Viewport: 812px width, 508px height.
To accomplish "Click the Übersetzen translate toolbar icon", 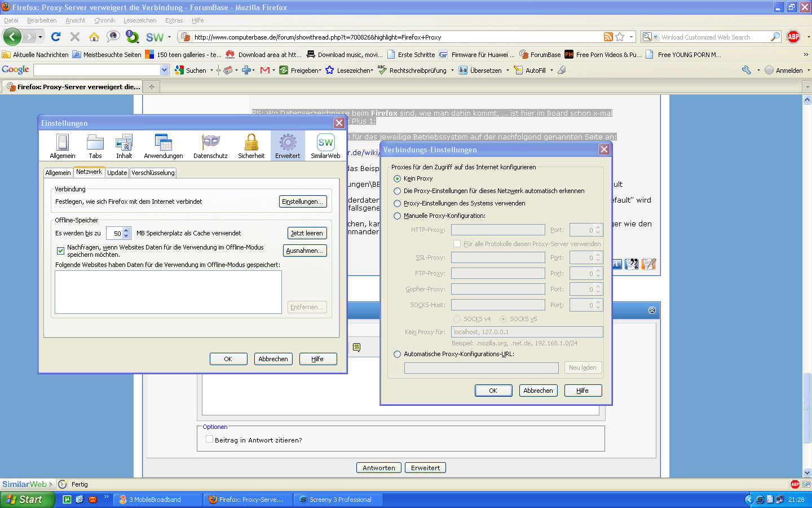I will [x=463, y=70].
